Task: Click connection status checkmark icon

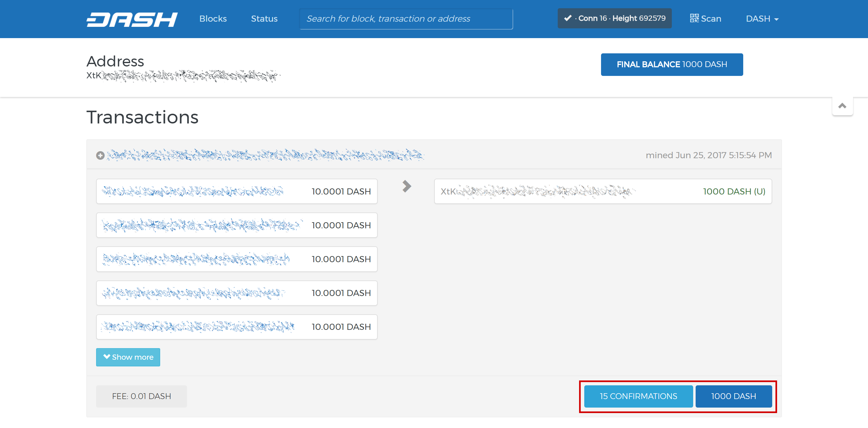Action: pos(568,18)
